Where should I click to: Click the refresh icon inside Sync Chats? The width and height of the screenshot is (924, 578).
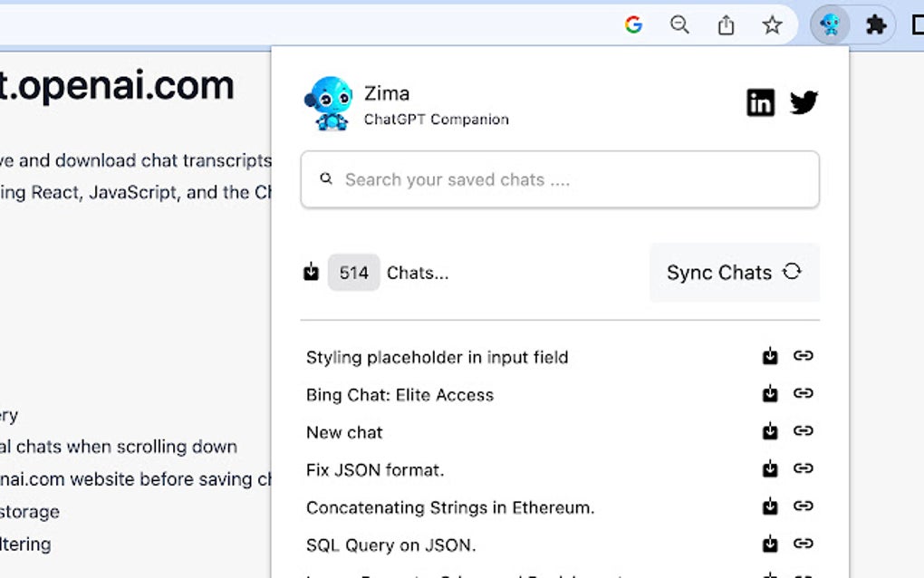(794, 272)
